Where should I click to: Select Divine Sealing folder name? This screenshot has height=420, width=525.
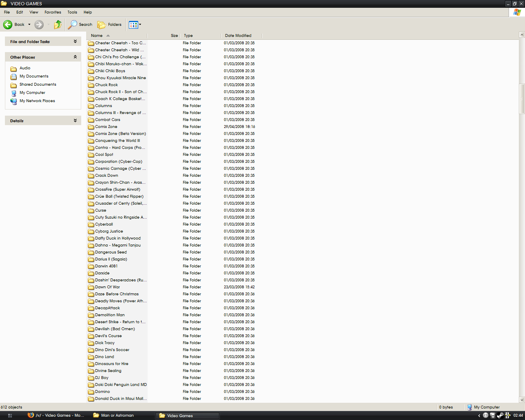pos(108,371)
